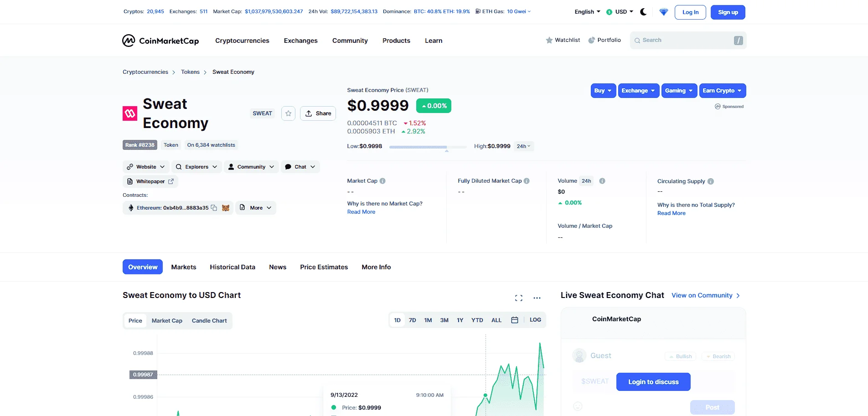
Task: Click the Guest avatar icon
Action: pos(579,355)
